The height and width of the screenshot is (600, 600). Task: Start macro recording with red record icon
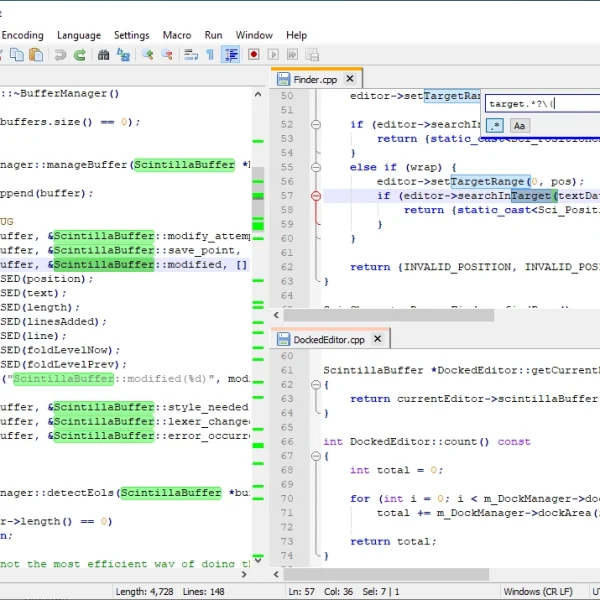click(253, 55)
